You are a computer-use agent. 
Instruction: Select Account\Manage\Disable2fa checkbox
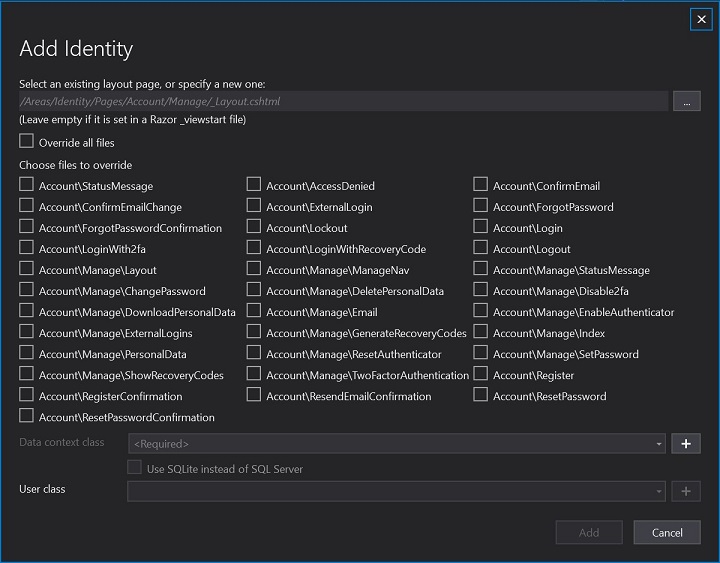[x=480, y=289]
